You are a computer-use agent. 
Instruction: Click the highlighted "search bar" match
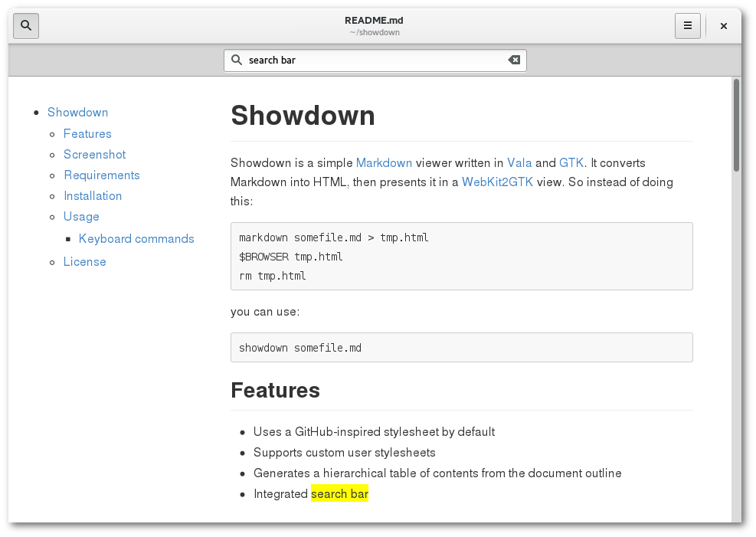(339, 493)
